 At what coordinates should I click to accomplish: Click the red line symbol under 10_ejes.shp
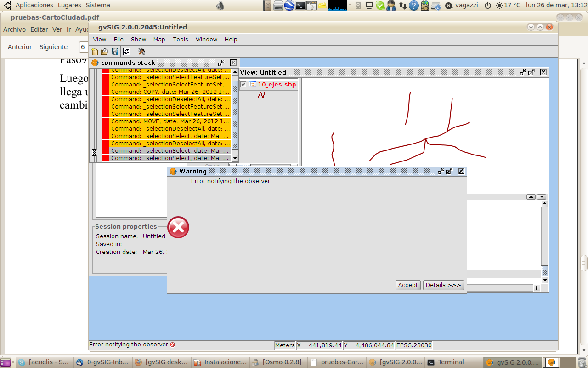(261, 95)
